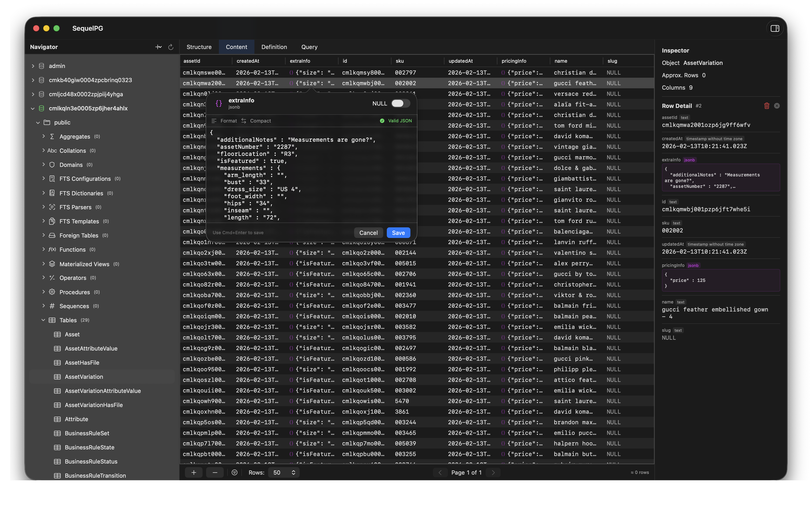Select the AssetAttributeValue table
812x513 pixels.
coord(91,348)
